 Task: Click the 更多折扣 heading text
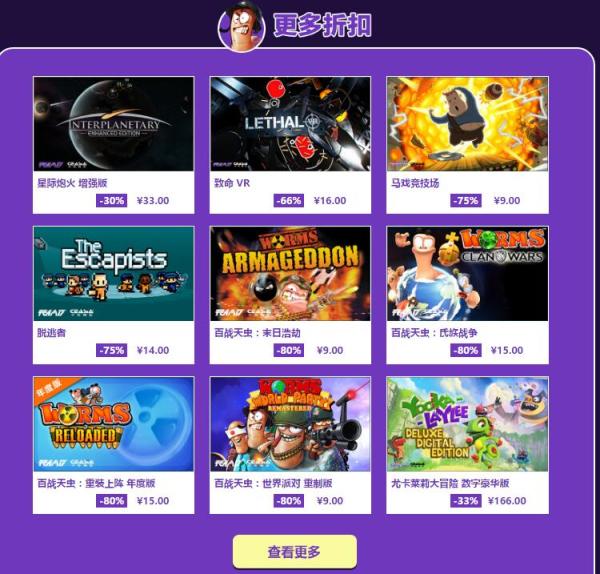pyautogui.click(x=323, y=25)
